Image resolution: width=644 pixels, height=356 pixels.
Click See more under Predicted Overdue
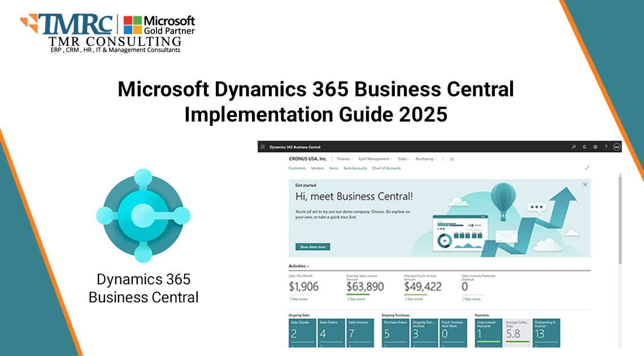pyautogui.click(x=471, y=299)
